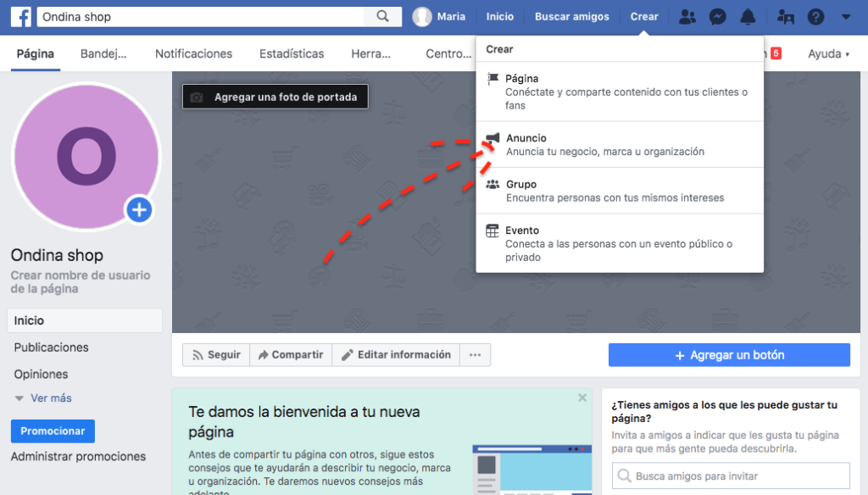Open Publicaciones in left sidebar
Image resolution: width=868 pixels, height=495 pixels.
(51, 348)
